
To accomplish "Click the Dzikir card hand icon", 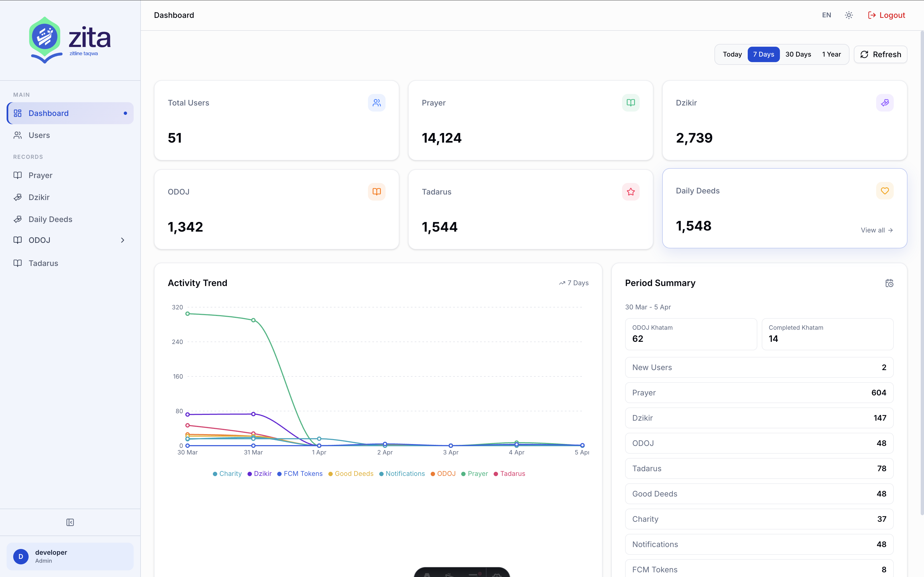I will [885, 103].
